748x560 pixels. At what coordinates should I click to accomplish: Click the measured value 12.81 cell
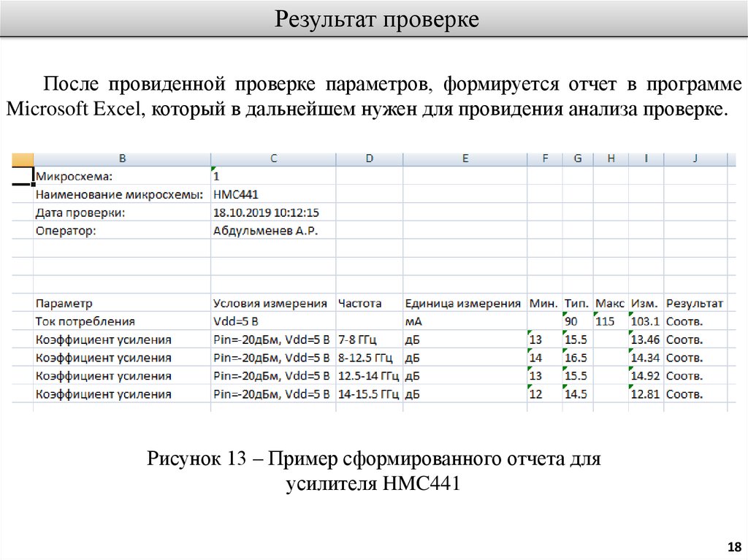[645, 394]
